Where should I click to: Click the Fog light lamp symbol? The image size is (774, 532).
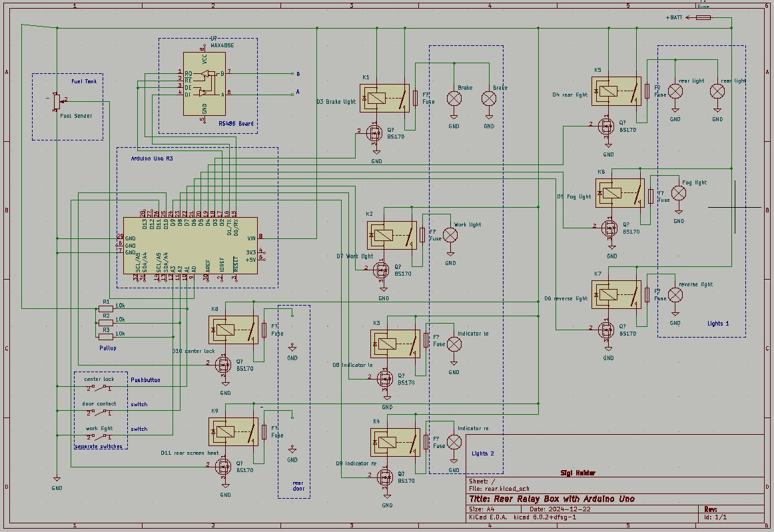tap(678, 193)
